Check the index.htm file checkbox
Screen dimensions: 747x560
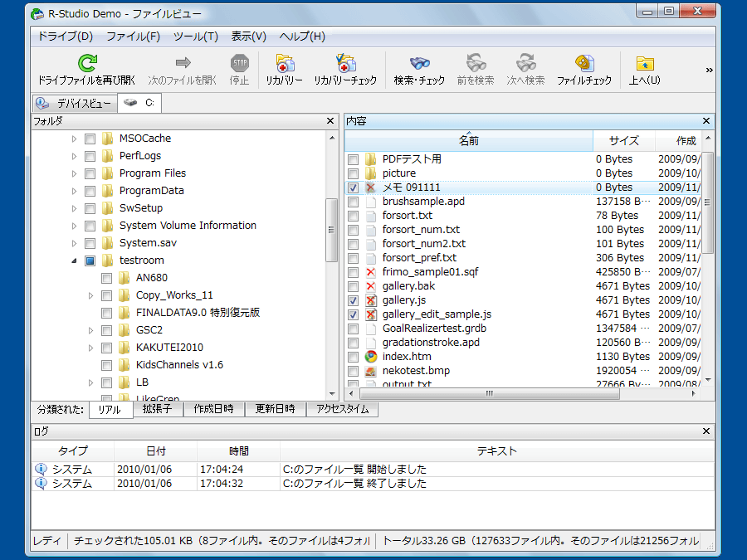(x=353, y=357)
